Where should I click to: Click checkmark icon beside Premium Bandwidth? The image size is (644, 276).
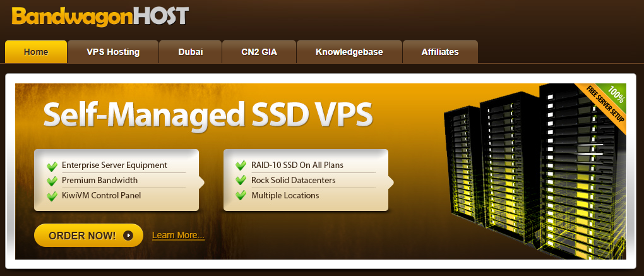click(x=52, y=181)
